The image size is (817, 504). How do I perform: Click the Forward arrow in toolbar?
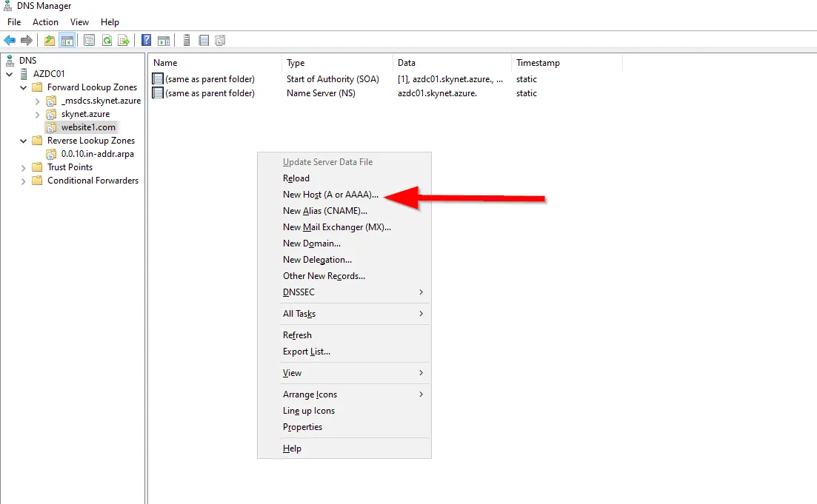[x=27, y=40]
